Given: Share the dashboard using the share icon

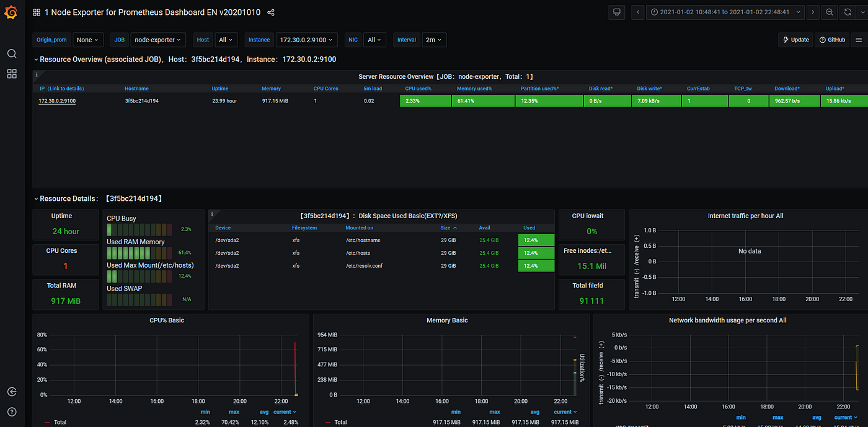Looking at the screenshot, I should click(271, 12).
